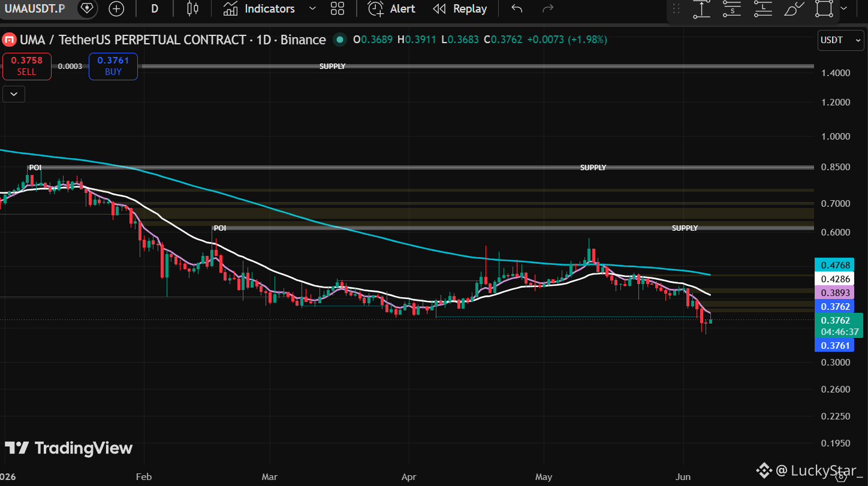Click the Apr label on time axis
This screenshot has height=486, width=868.
coord(409,477)
